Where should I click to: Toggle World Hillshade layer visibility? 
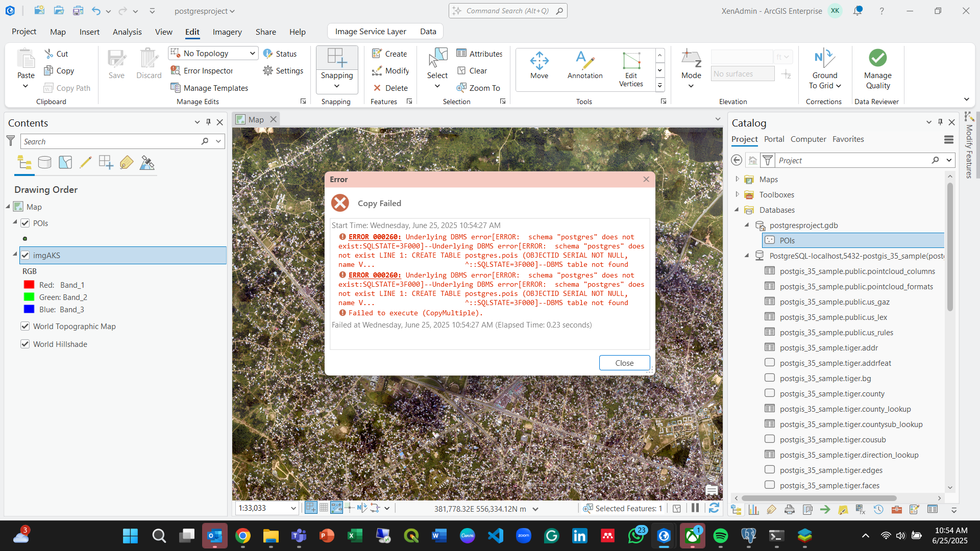pyautogui.click(x=25, y=344)
